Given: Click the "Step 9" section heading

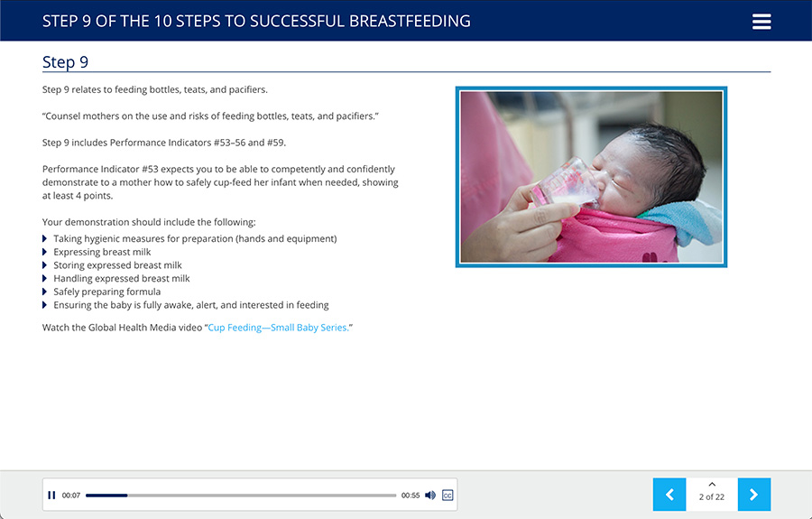Looking at the screenshot, I should (x=65, y=62).
